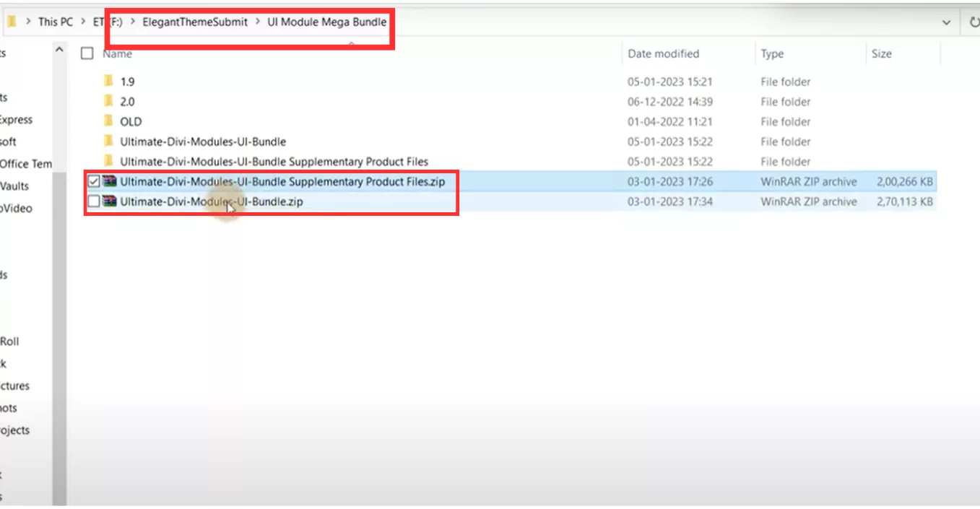Image resolution: width=980 pixels, height=509 pixels.
Task: Select the Ultimate-Divi-Modules-UI-Bundle folder name
Action: (x=203, y=142)
